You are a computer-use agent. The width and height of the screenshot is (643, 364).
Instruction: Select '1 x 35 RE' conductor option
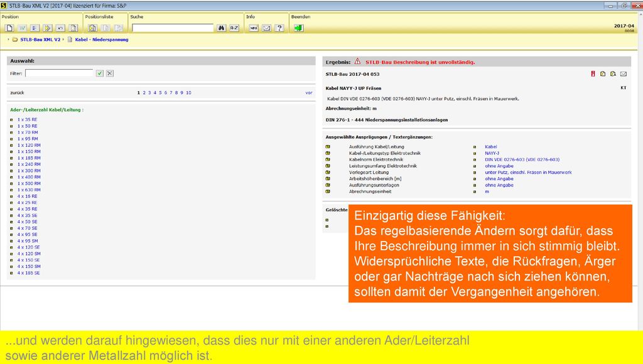click(x=27, y=120)
